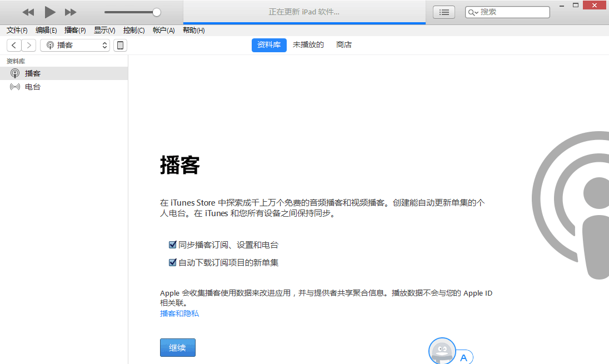Switch to the 商店 tab
This screenshot has height=364, width=609.
point(343,45)
